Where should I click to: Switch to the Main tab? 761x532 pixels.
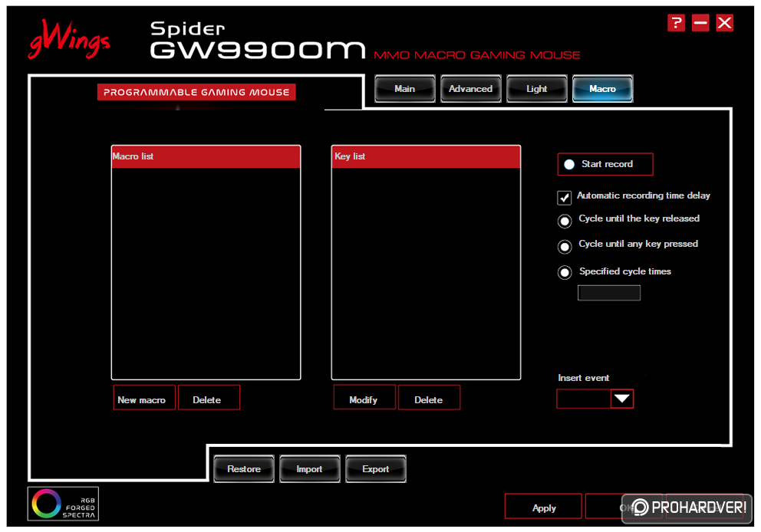pos(405,89)
